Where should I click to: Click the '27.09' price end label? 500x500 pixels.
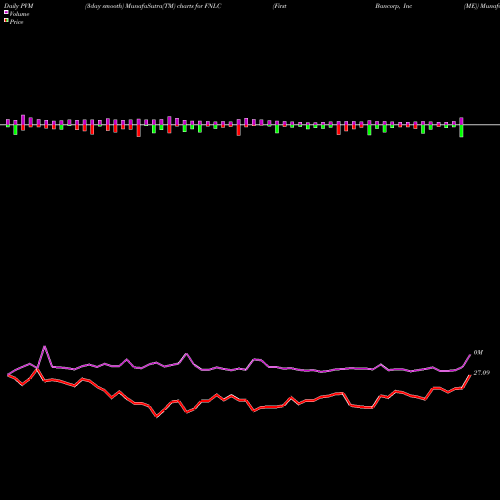482,373
